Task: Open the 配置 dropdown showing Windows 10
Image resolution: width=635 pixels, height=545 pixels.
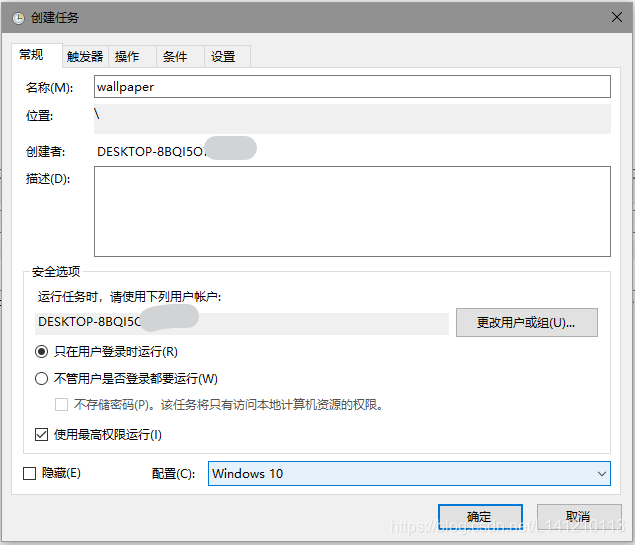Action: pos(409,473)
